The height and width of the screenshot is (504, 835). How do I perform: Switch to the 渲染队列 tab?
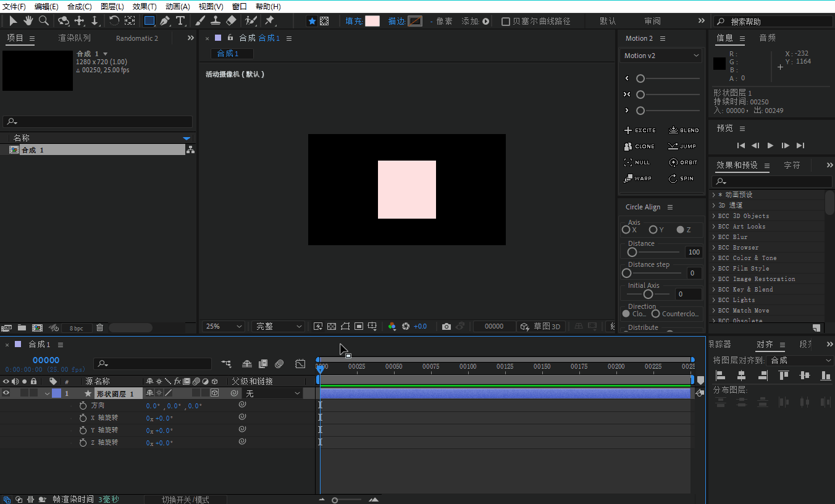click(x=75, y=38)
